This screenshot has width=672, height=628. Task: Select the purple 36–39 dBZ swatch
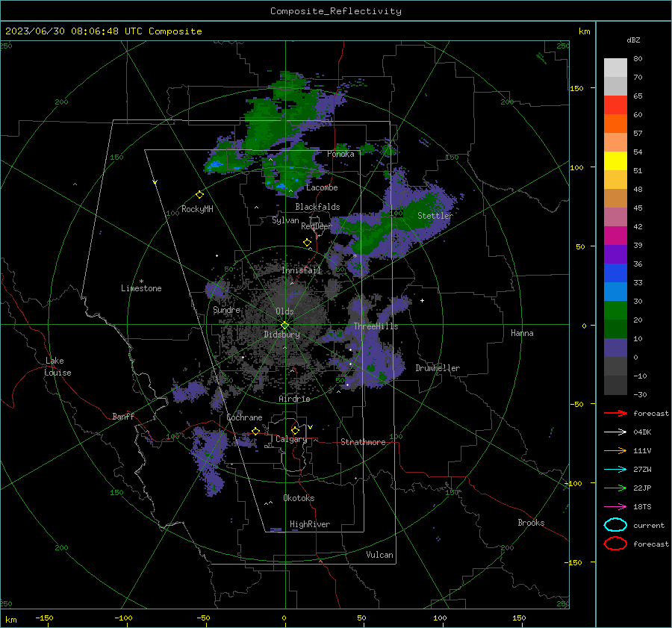pyautogui.click(x=615, y=255)
